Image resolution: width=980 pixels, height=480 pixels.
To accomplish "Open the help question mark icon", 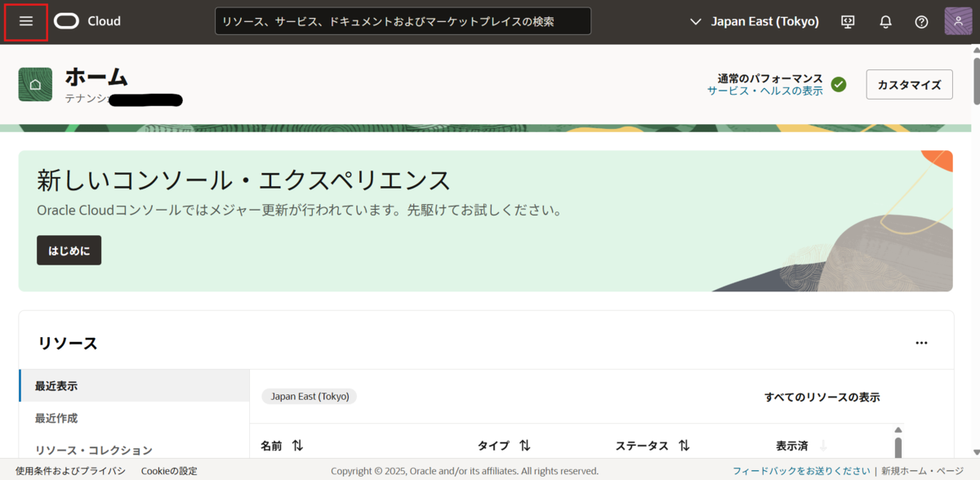I will click(921, 22).
